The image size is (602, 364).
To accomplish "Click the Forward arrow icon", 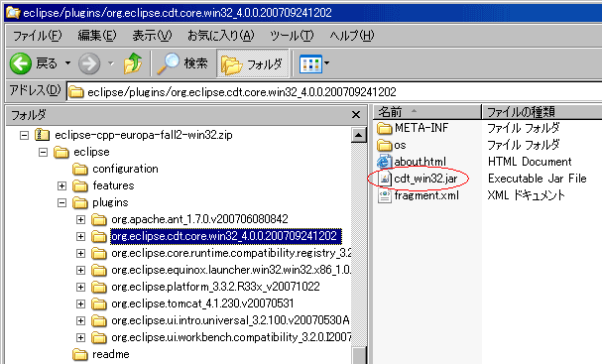I will click(x=89, y=63).
